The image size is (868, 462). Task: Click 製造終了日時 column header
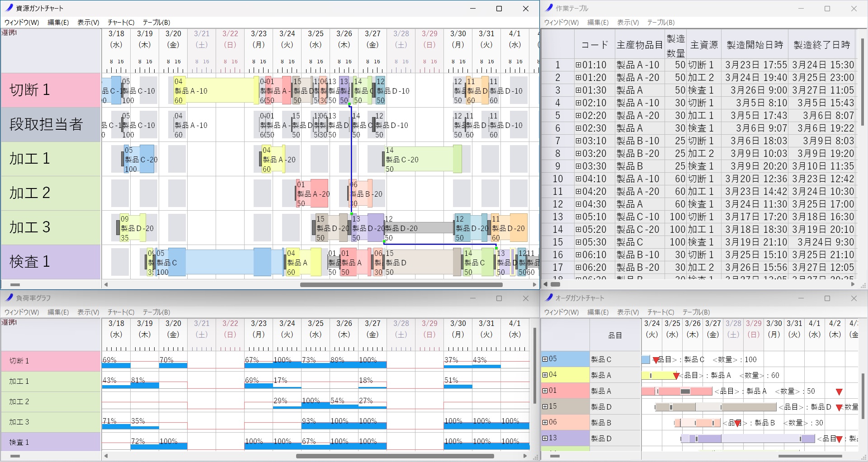coord(821,45)
